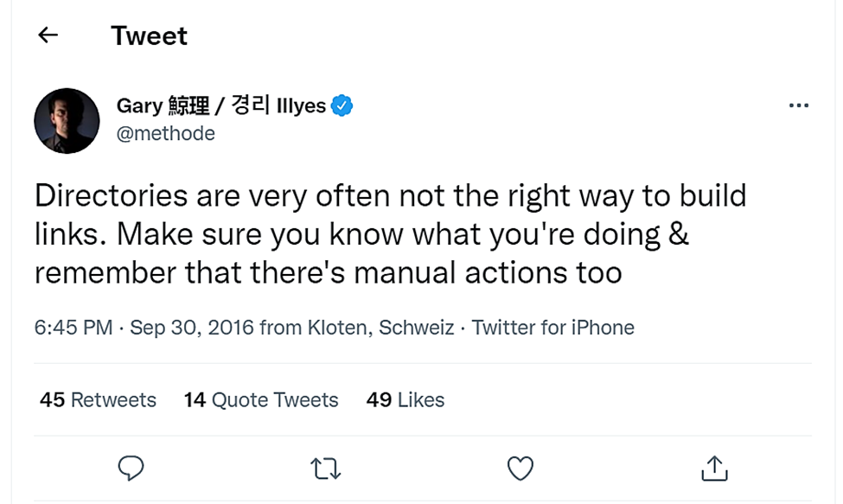Image resolution: width=843 pixels, height=504 pixels.
Task: Click the manual actions line of tweet
Action: (x=329, y=272)
